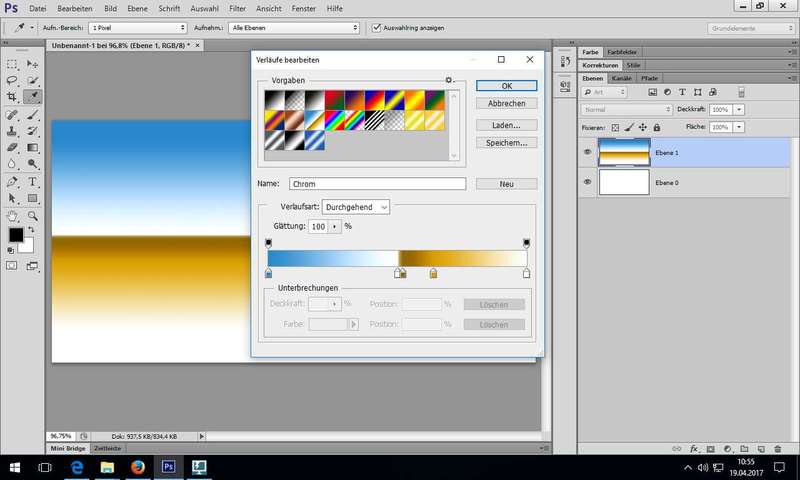Open the Verlaufsart dropdown showing Durchgehend
This screenshot has width=800, height=480.
[355, 207]
